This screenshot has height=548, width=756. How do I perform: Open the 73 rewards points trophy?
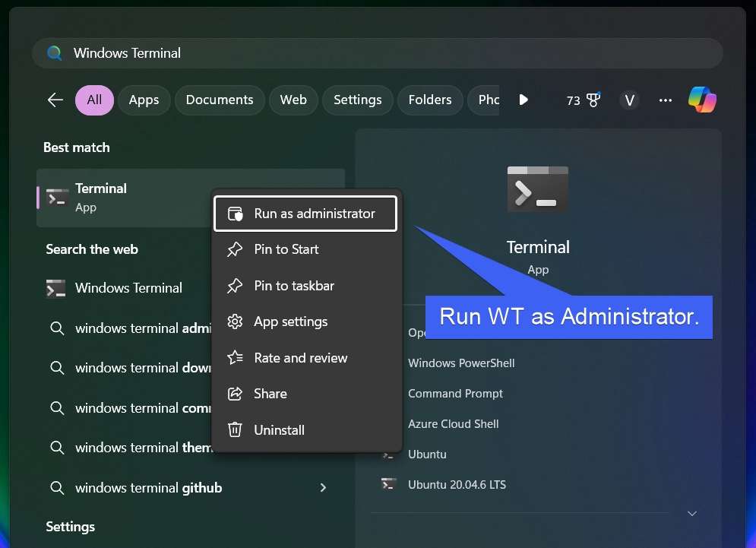point(584,100)
